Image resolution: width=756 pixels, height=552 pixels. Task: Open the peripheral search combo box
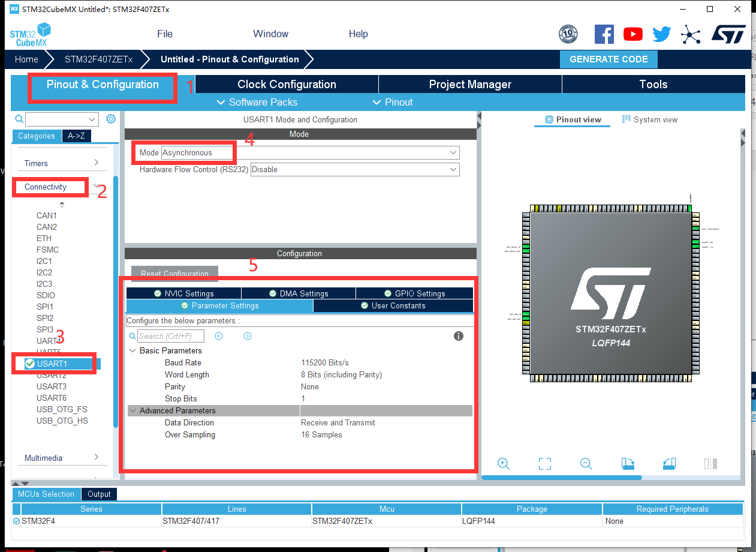click(62, 119)
